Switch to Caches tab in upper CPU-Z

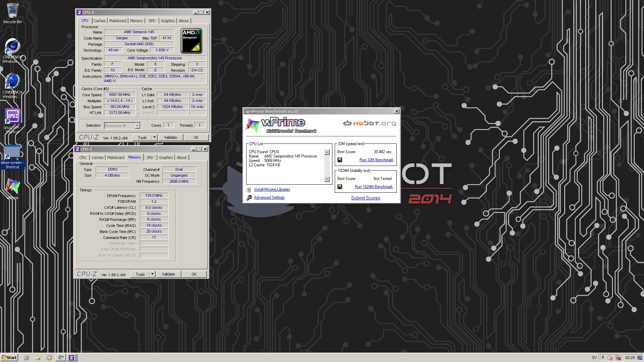pos(100,21)
